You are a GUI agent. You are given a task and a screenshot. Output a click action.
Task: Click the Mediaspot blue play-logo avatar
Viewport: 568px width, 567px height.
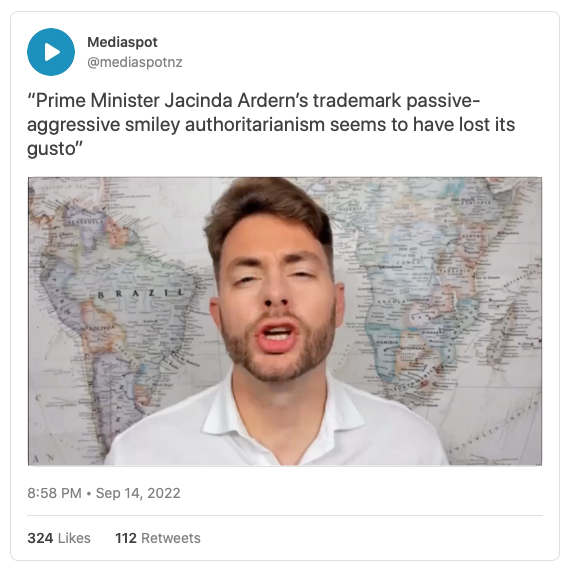[51, 52]
